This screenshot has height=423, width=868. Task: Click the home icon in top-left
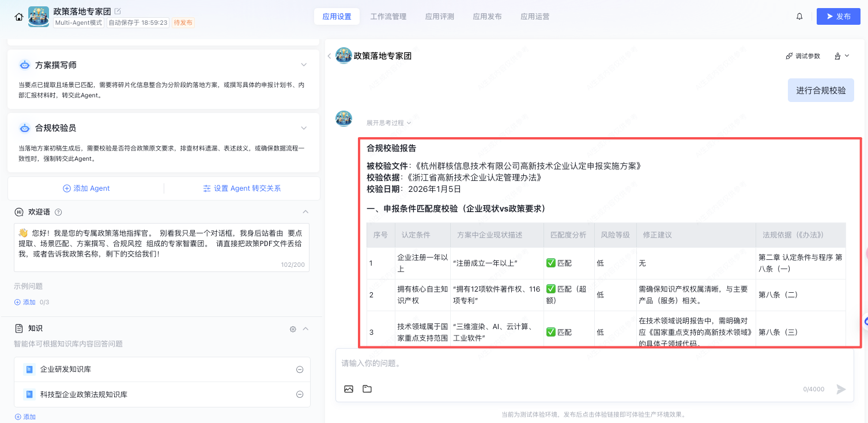tap(19, 17)
